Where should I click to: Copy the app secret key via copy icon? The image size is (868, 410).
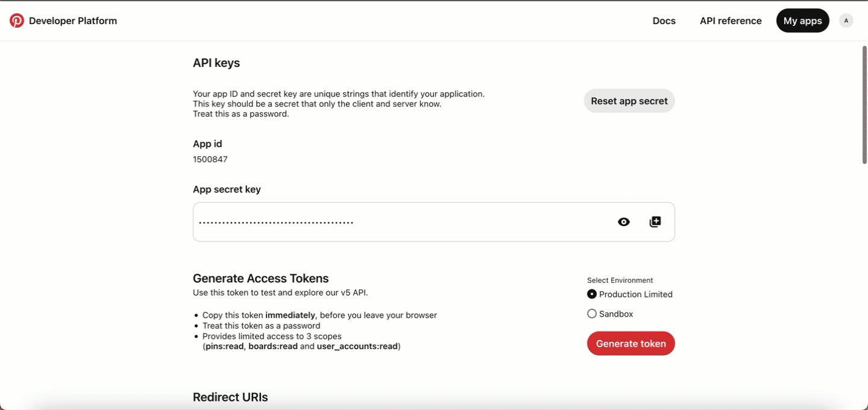coord(655,222)
